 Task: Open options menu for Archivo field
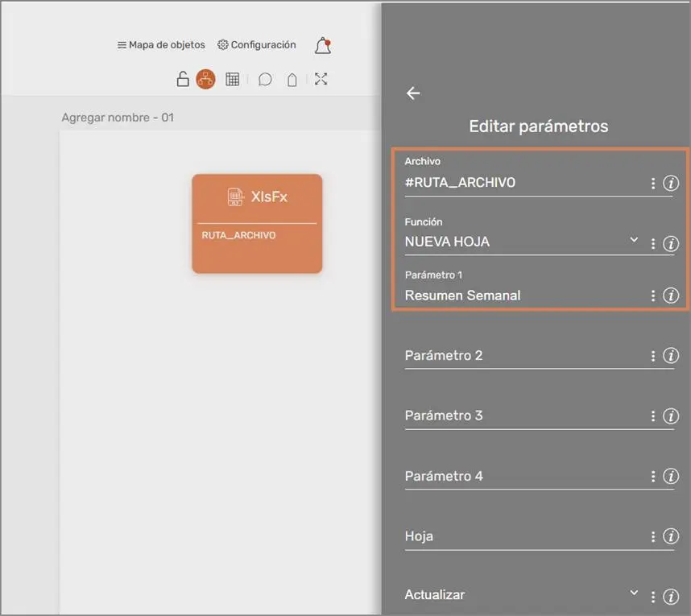(653, 184)
